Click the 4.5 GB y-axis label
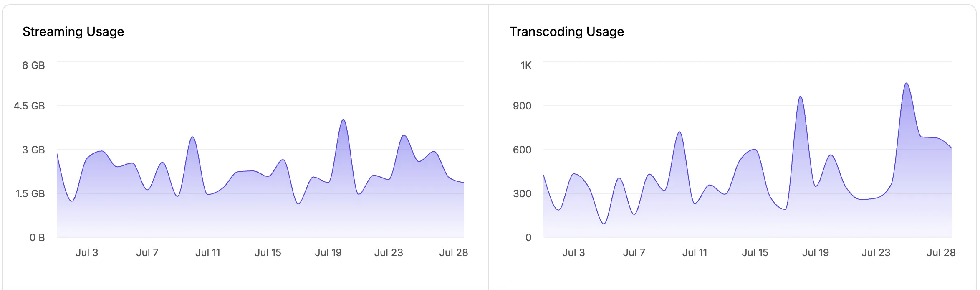 pyautogui.click(x=29, y=106)
